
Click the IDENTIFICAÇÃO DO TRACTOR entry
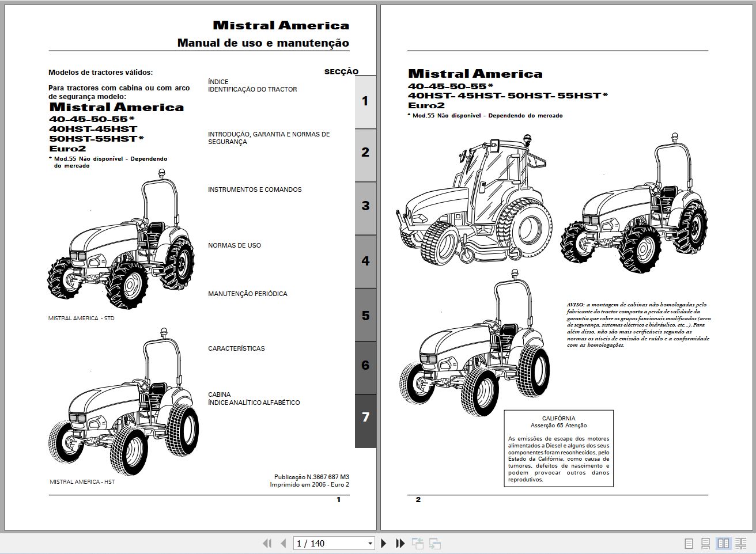click(252, 89)
